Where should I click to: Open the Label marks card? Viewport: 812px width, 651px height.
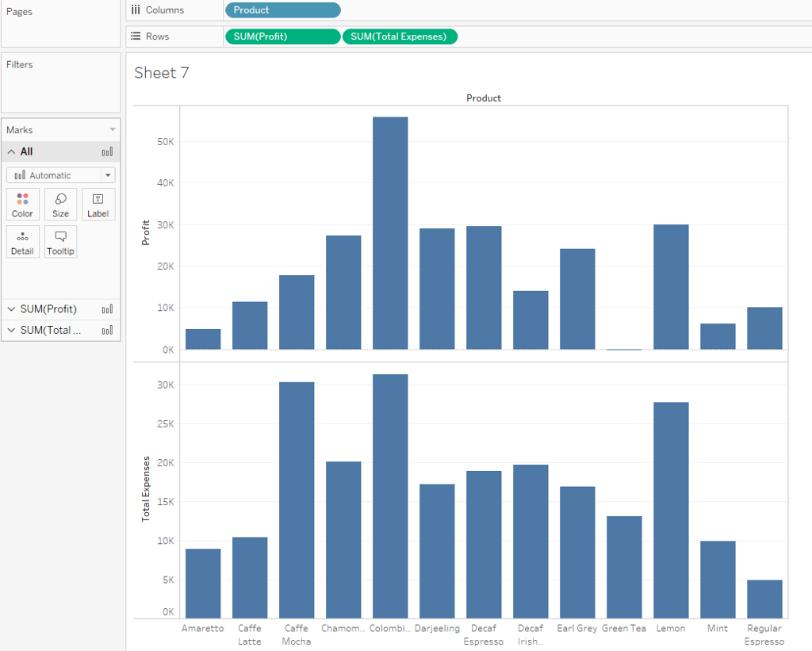pyautogui.click(x=98, y=205)
